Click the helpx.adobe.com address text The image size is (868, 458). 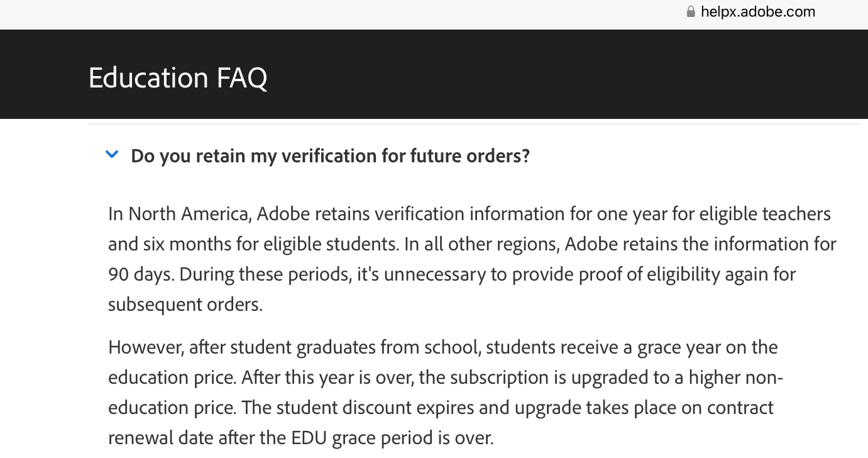757,12
